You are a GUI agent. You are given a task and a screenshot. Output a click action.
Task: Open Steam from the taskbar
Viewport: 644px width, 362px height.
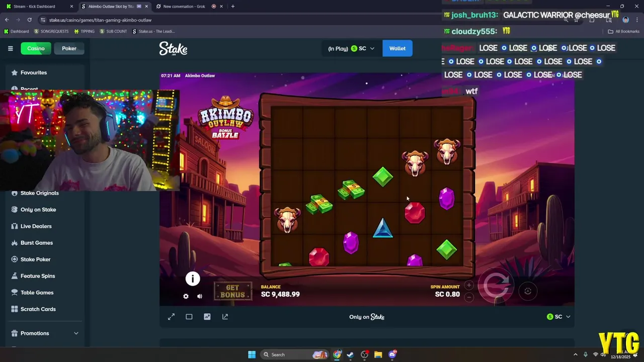tap(351, 354)
